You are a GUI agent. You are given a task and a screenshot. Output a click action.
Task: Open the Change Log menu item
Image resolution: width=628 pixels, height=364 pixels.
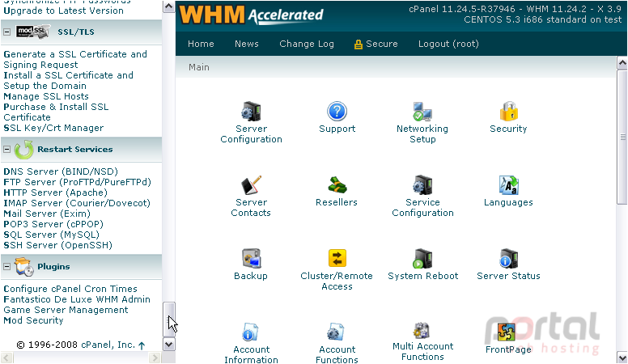pos(307,44)
